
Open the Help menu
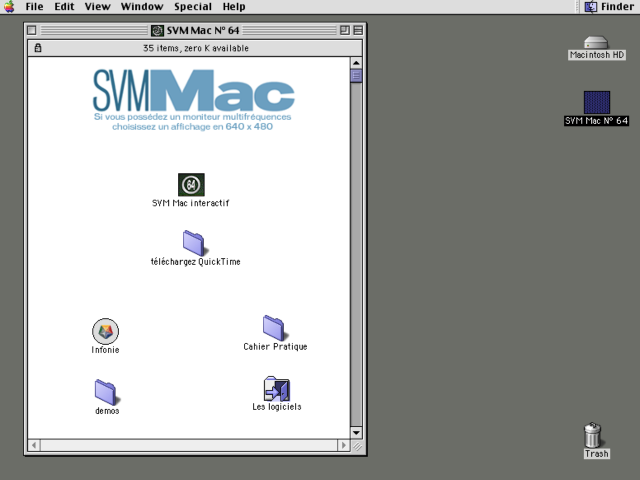(x=234, y=7)
